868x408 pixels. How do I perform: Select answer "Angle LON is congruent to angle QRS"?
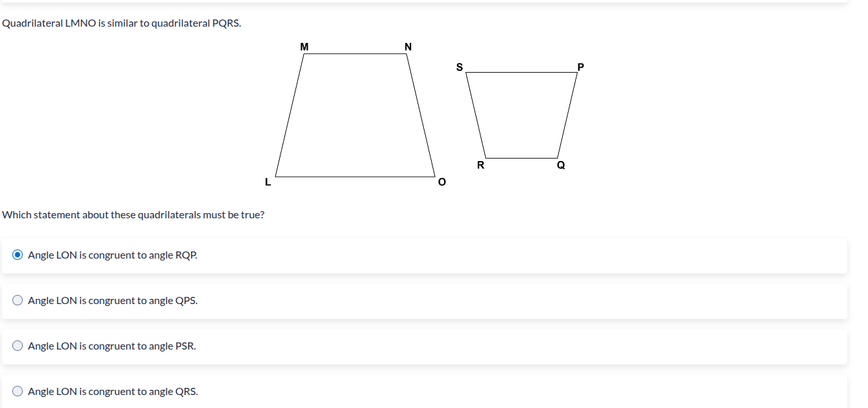[x=112, y=391]
